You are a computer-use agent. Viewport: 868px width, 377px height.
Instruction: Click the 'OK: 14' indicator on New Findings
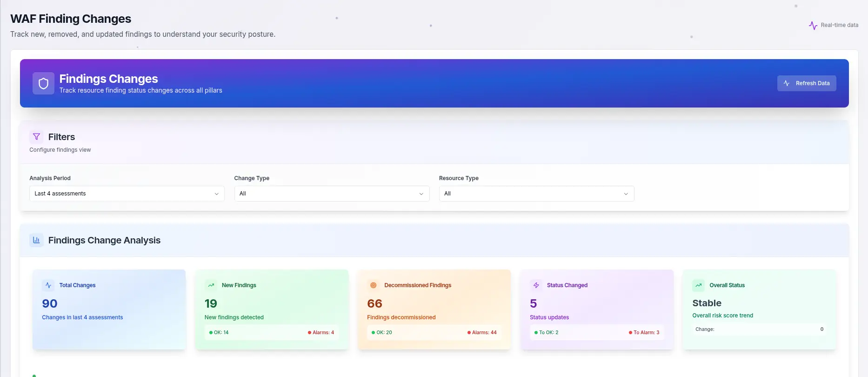(x=219, y=333)
